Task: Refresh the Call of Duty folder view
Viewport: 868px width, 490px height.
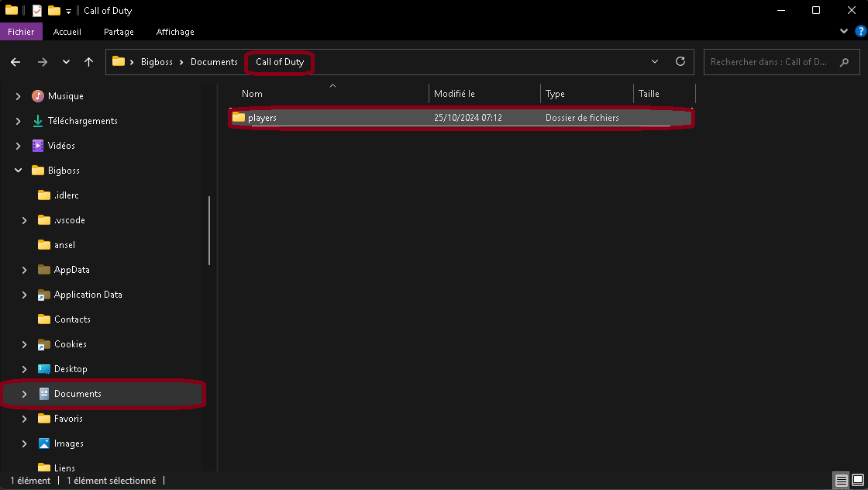Action: click(680, 62)
